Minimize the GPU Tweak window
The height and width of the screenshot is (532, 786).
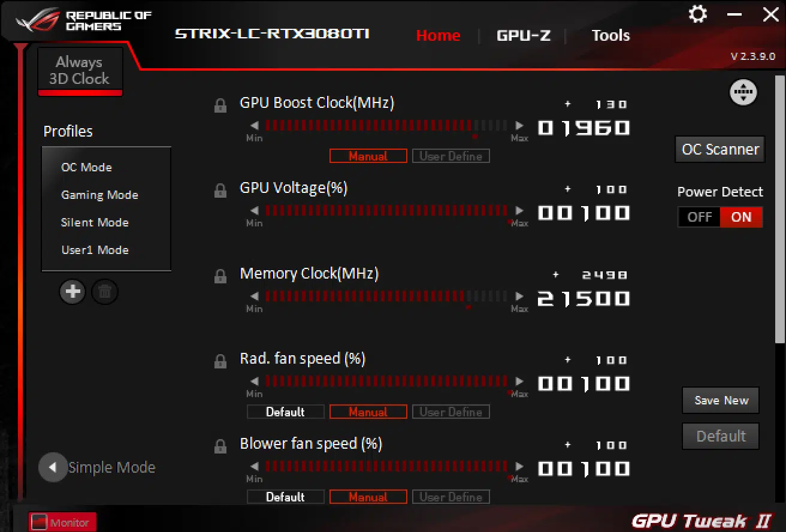[x=734, y=14]
